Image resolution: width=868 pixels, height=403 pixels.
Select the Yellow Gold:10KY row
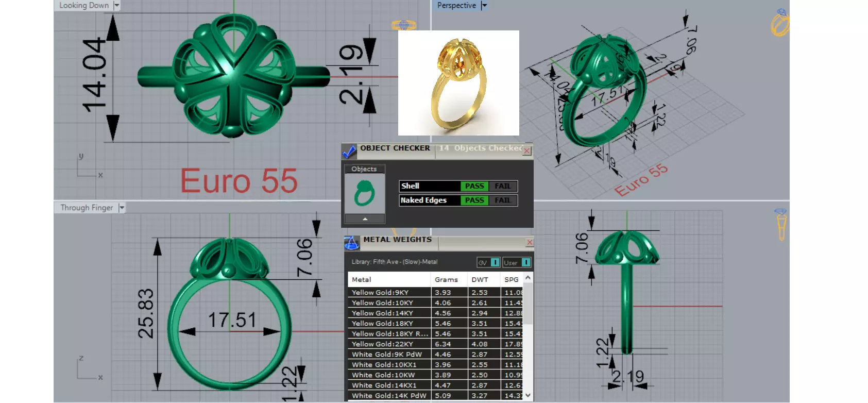[x=436, y=303]
